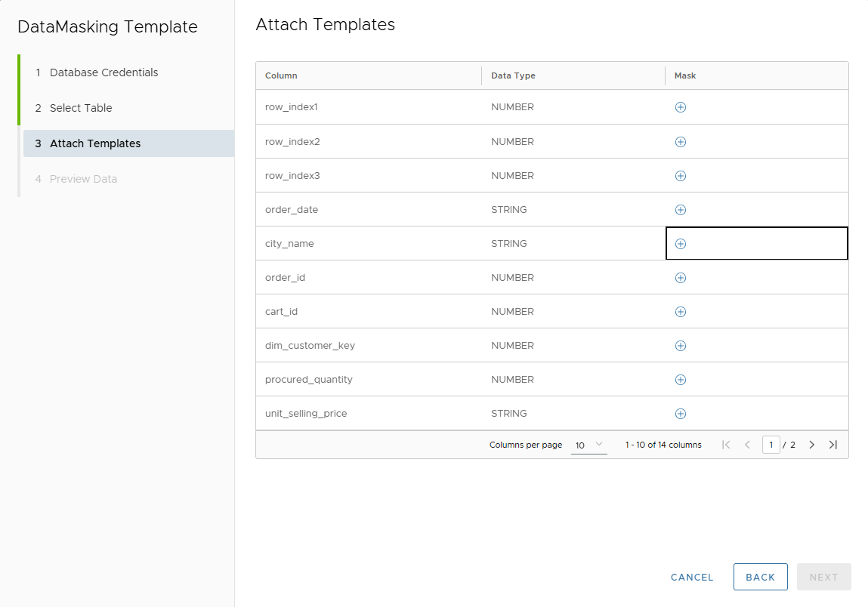Attach mask to procured_quantity column
The image size is (868, 607).
pos(680,380)
